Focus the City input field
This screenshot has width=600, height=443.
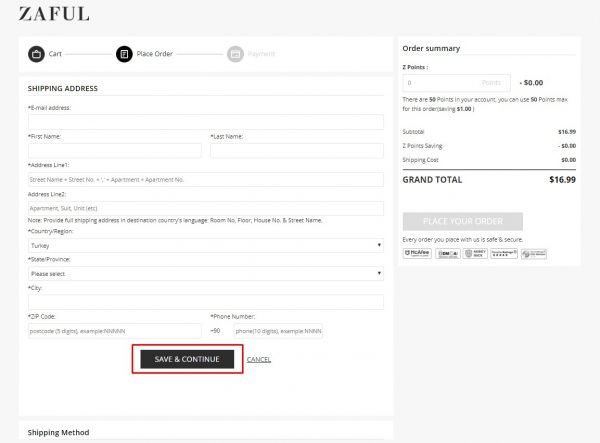pyautogui.click(x=206, y=302)
